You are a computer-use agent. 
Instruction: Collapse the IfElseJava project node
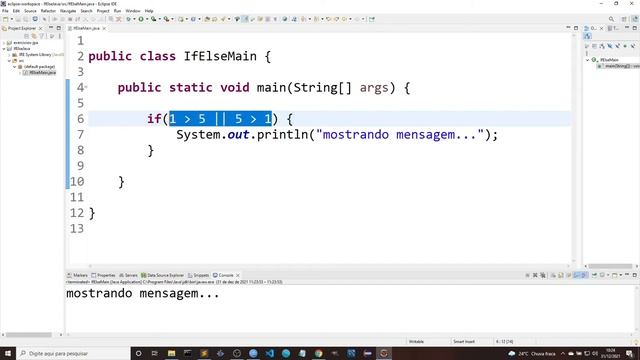pos(4,49)
